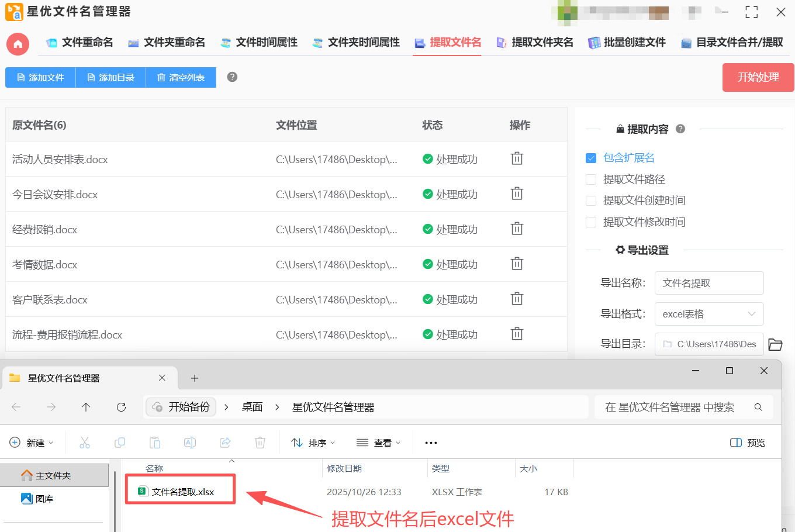The width and height of the screenshot is (795, 532).
Task: Click the 导出目录 path field
Action: (x=709, y=344)
